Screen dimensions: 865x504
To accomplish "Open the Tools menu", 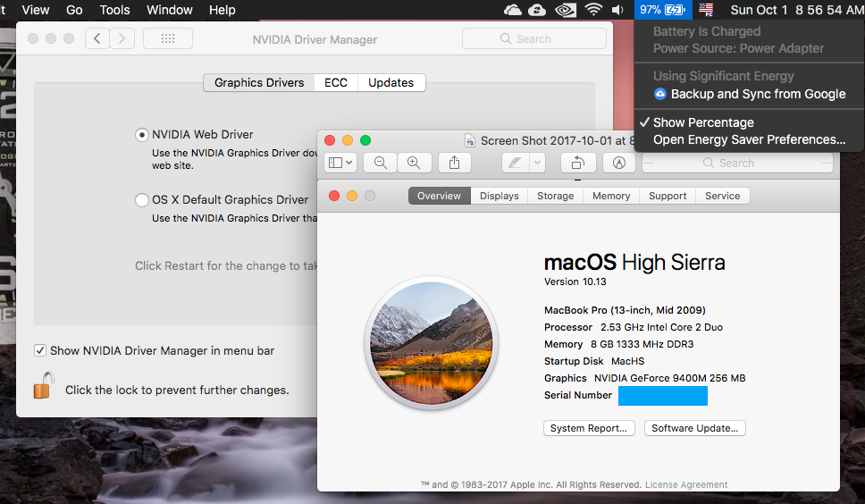I will [114, 10].
